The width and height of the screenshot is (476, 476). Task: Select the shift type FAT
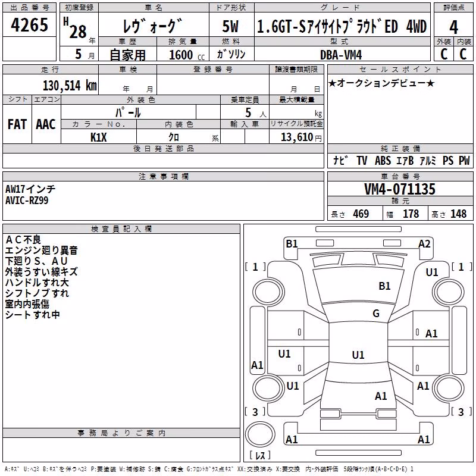tap(17, 124)
